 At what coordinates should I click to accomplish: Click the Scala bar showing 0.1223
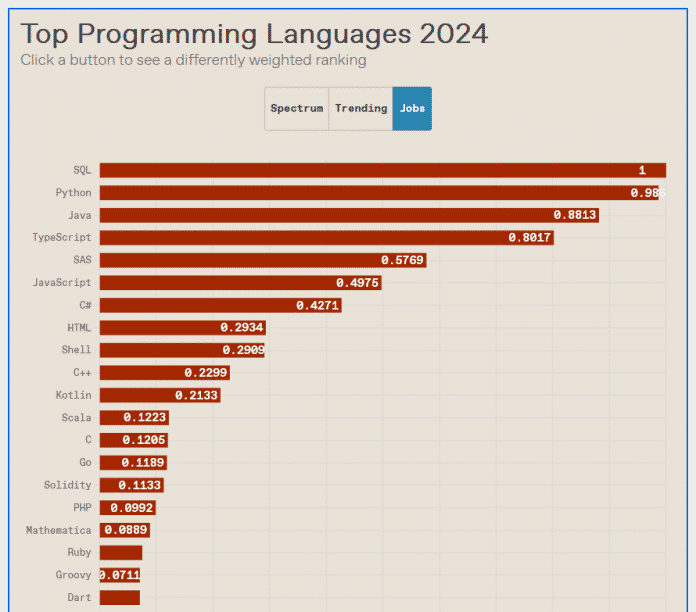pyautogui.click(x=134, y=418)
